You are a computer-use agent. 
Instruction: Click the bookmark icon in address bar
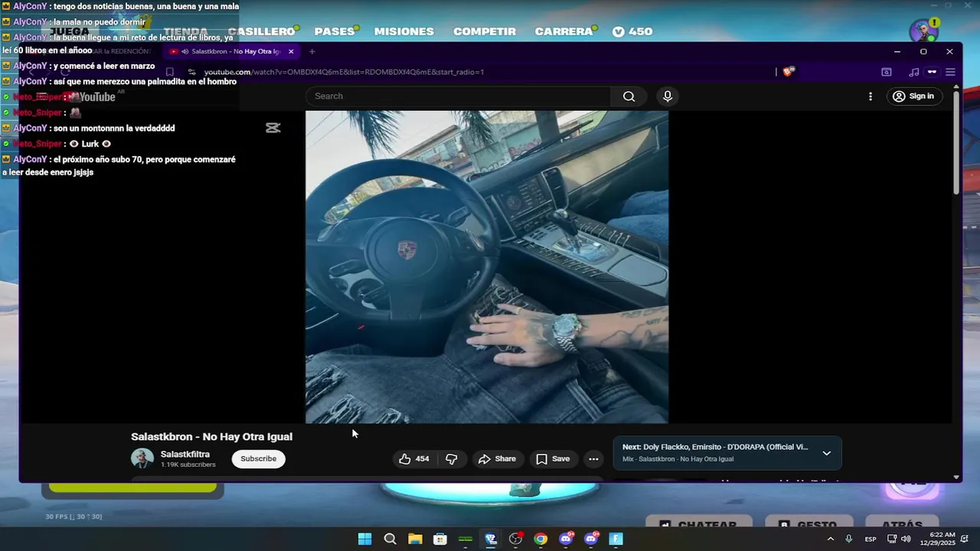170,72
